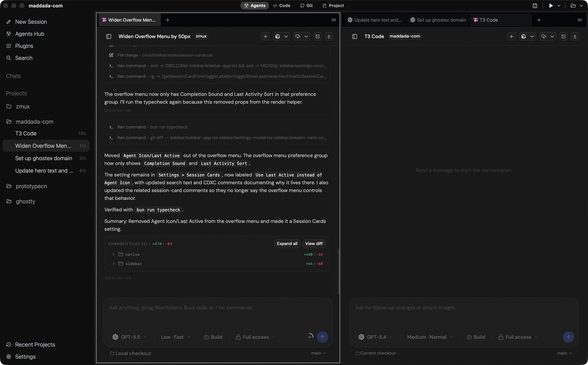Expand the native folder in changed files
The width and height of the screenshot is (588, 365).
pyautogui.click(x=217, y=255)
